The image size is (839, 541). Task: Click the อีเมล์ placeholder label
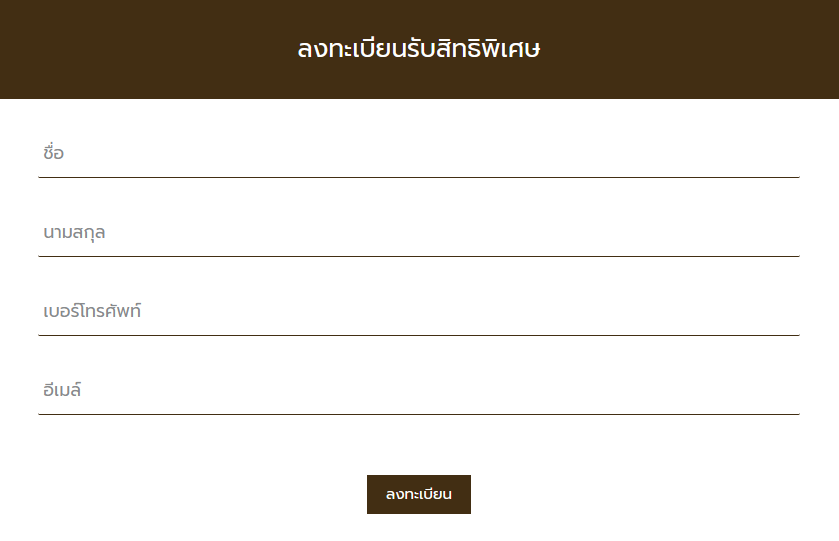coord(62,391)
